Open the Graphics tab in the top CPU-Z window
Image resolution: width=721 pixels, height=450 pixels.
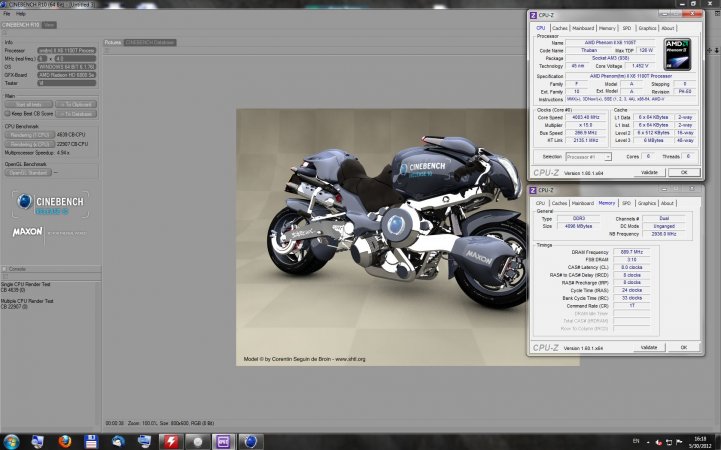click(x=647, y=28)
